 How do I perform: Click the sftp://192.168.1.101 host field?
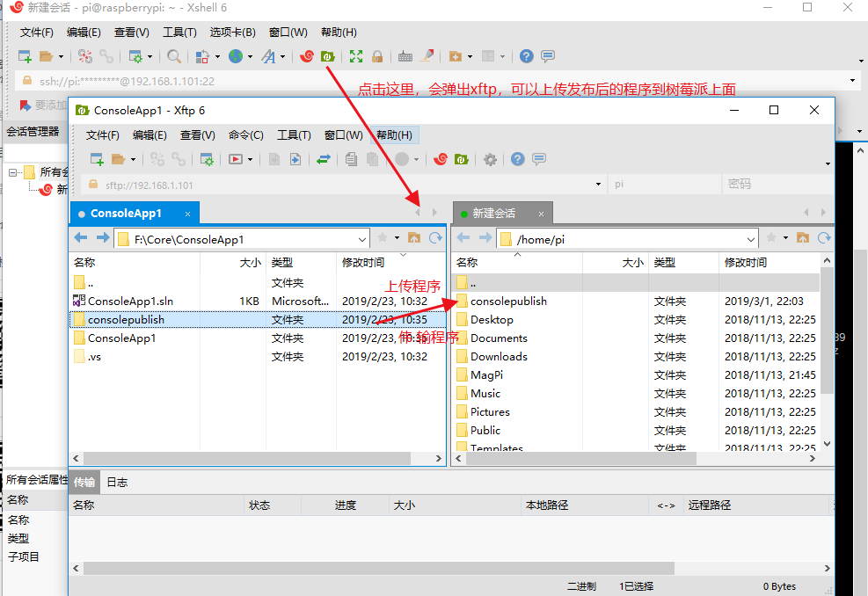342,185
